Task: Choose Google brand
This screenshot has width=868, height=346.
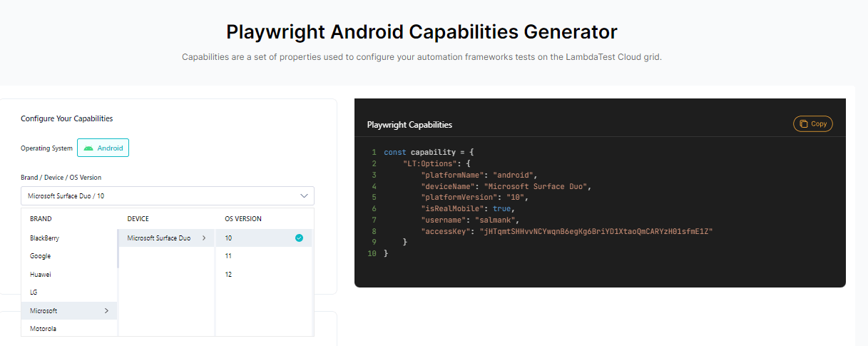Action: click(x=69, y=256)
